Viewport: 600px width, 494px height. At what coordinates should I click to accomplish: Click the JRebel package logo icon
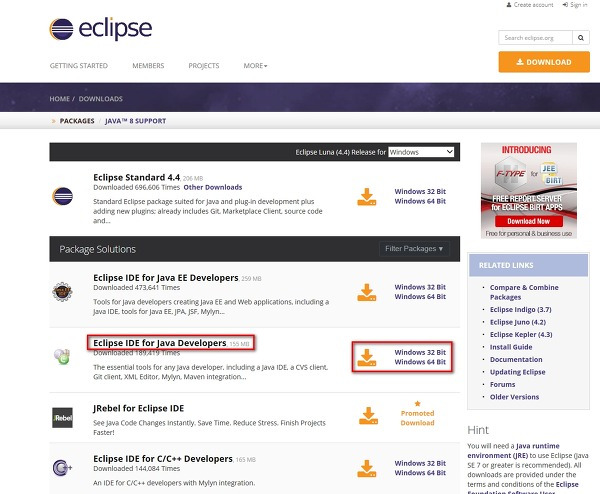(62, 417)
